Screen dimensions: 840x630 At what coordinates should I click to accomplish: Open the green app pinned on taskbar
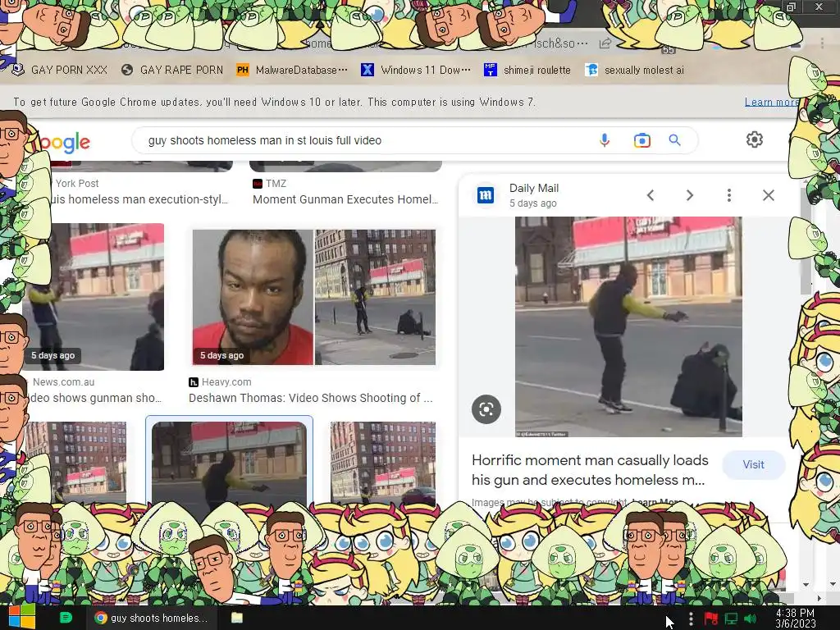tap(66, 618)
